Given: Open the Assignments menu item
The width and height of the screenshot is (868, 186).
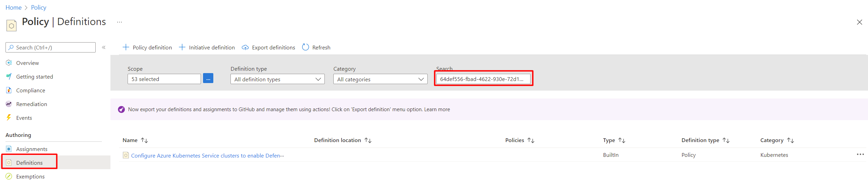Looking at the screenshot, I should 32,149.
